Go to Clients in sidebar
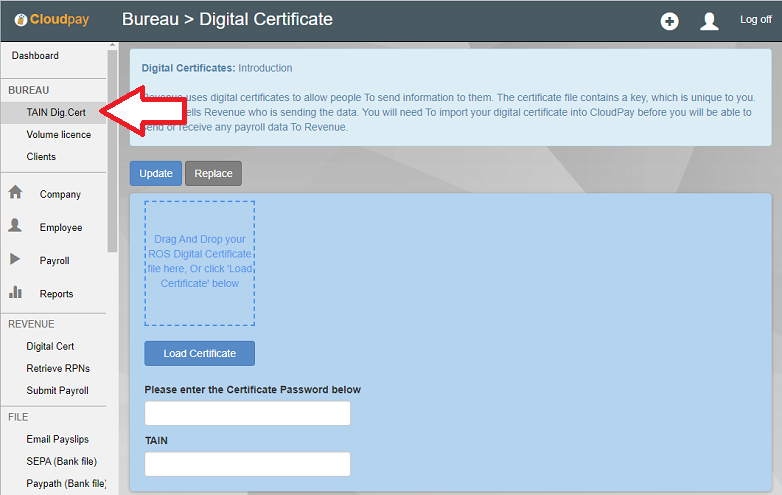This screenshot has width=782, height=495. [x=41, y=157]
